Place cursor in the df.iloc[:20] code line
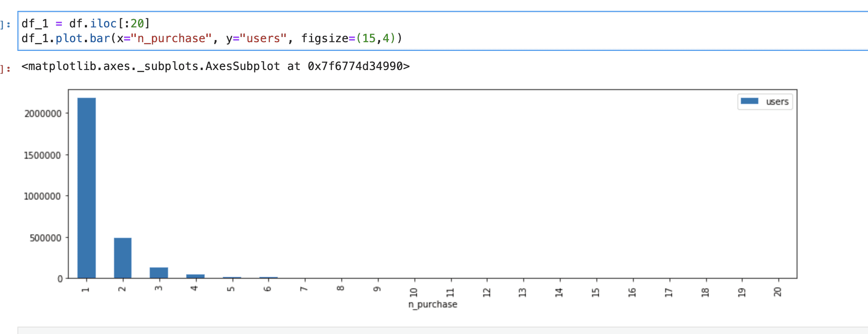Viewport: 868px width, 334px height. tap(85, 23)
